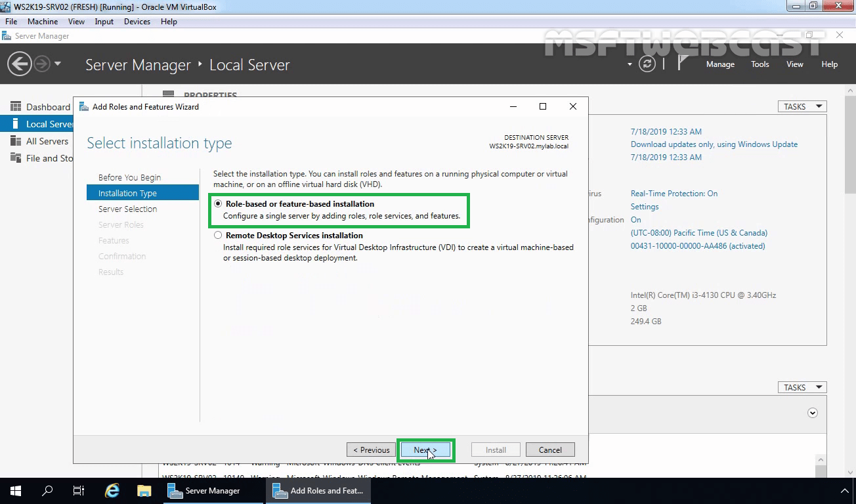Click the Dashboard grid icon
The width and height of the screenshot is (856, 504).
coord(16,107)
